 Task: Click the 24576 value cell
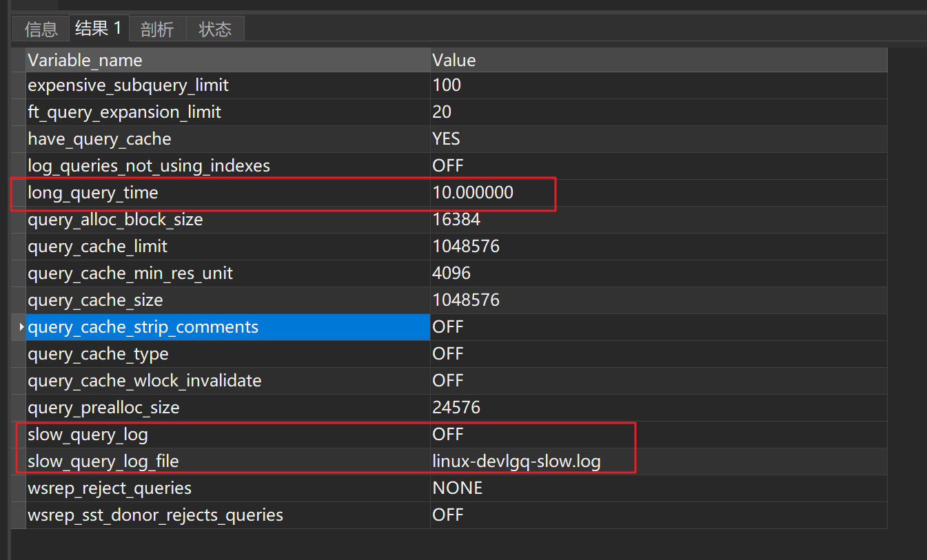point(659,408)
